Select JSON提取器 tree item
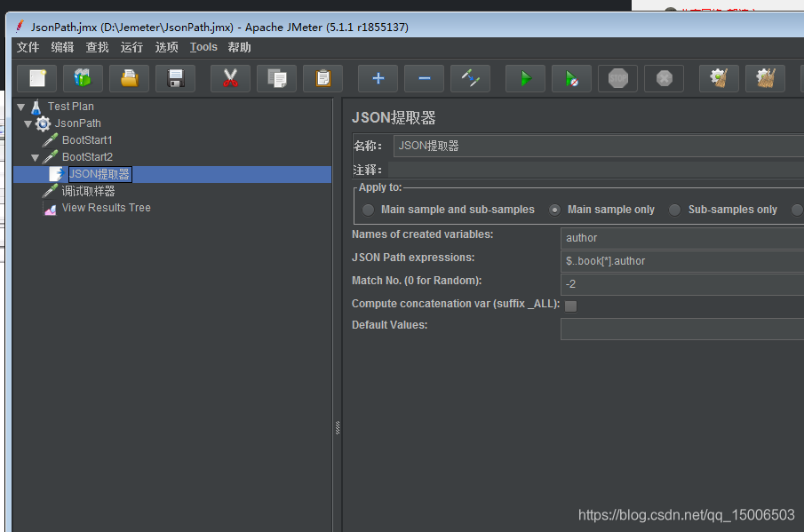 [100, 174]
